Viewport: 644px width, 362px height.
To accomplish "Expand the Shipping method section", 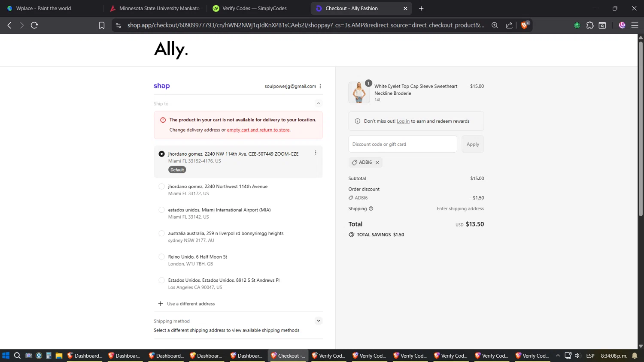I will tap(319, 321).
